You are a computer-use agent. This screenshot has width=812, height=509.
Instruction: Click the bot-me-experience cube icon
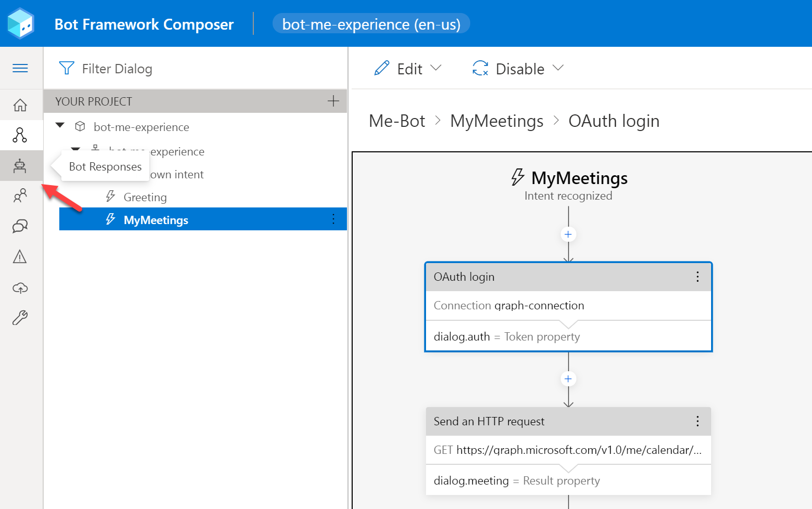tap(80, 126)
